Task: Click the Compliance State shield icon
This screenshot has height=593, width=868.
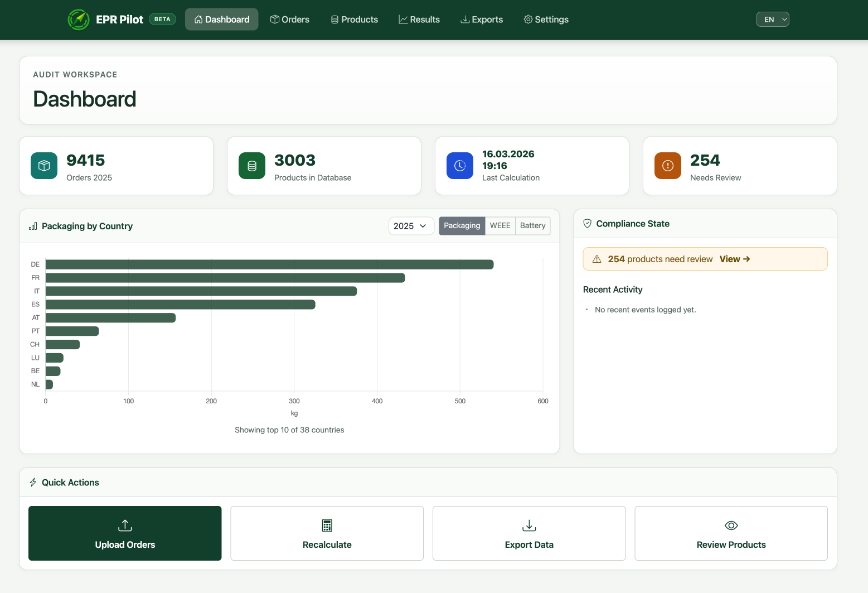Action: coord(587,223)
